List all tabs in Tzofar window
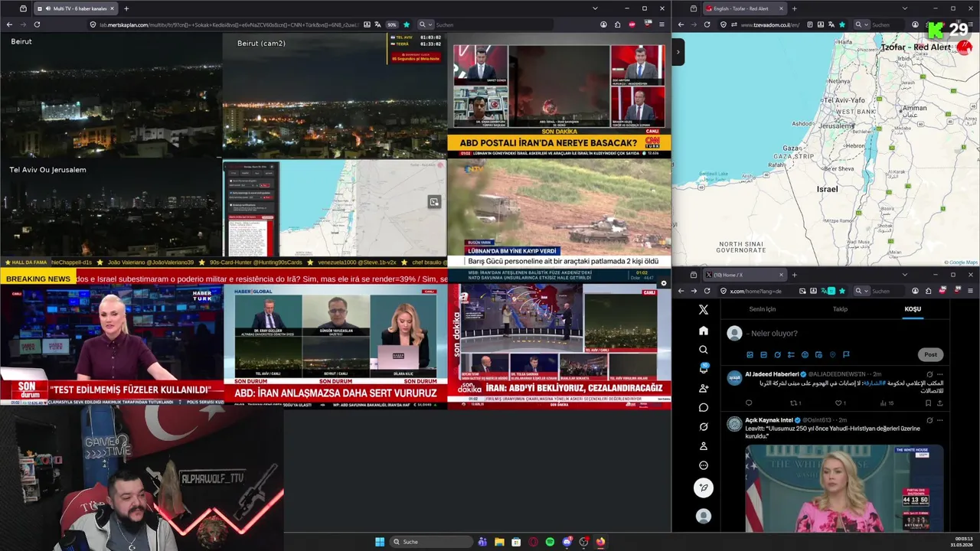Viewport: 980px width, 551px height. [x=904, y=8]
